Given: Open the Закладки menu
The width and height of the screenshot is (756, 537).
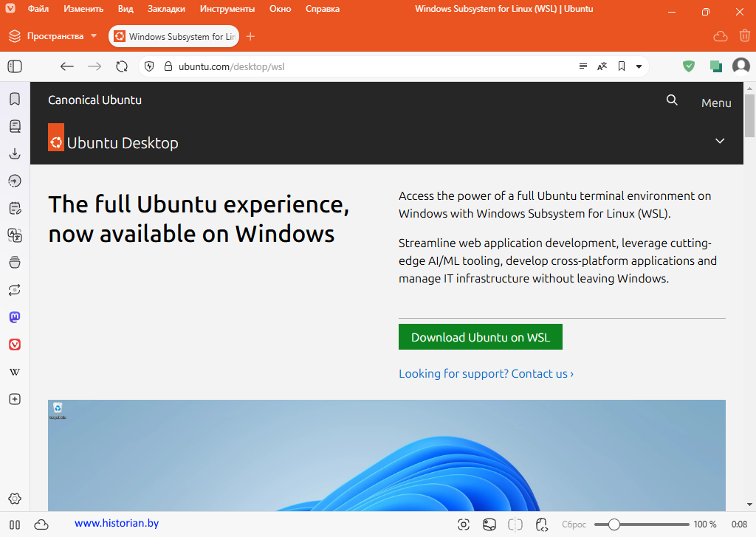Looking at the screenshot, I should (166, 9).
